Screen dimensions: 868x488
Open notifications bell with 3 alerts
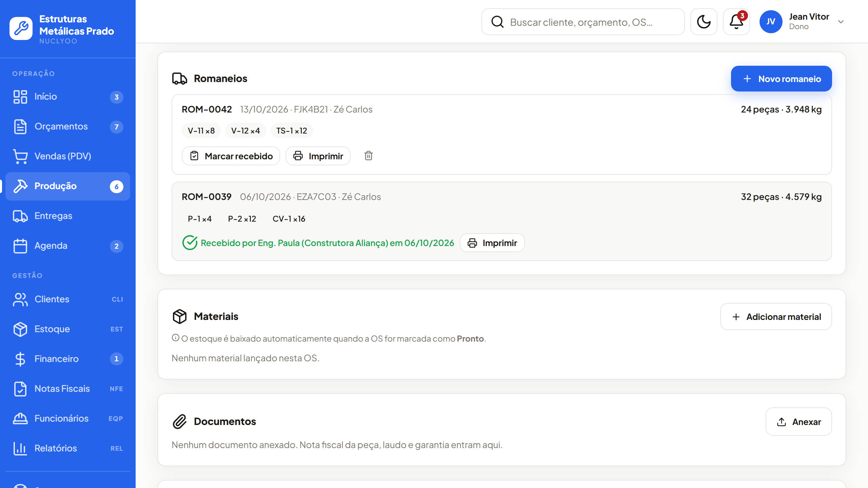pos(736,22)
